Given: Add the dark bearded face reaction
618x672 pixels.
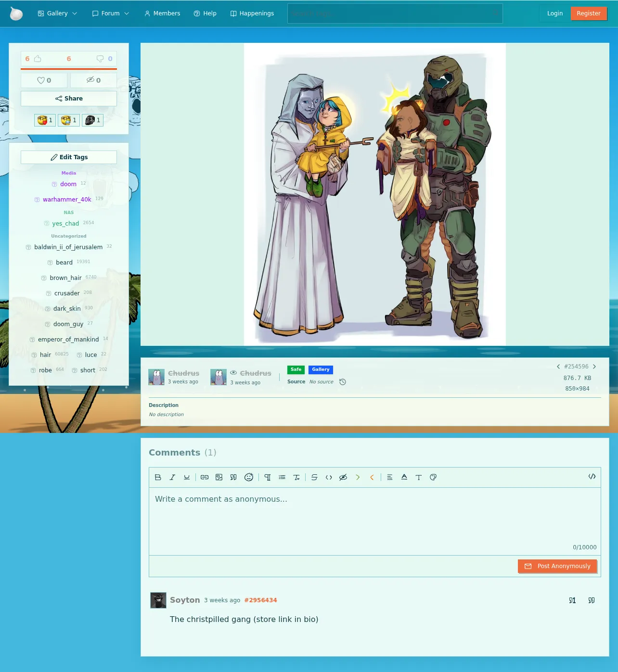Looking at the screenshot, I should point(92,120).
